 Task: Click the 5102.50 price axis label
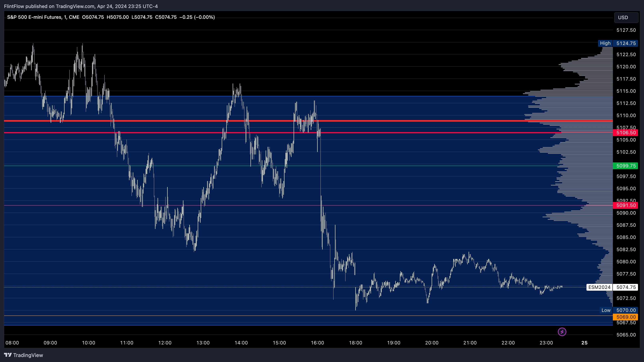[x=626, y=152]
